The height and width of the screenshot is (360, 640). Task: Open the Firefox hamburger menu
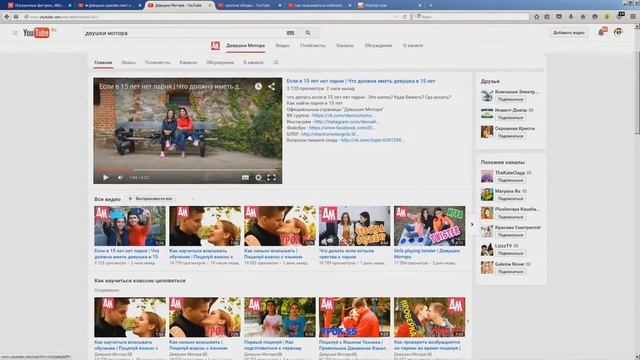tap(633, 17)
